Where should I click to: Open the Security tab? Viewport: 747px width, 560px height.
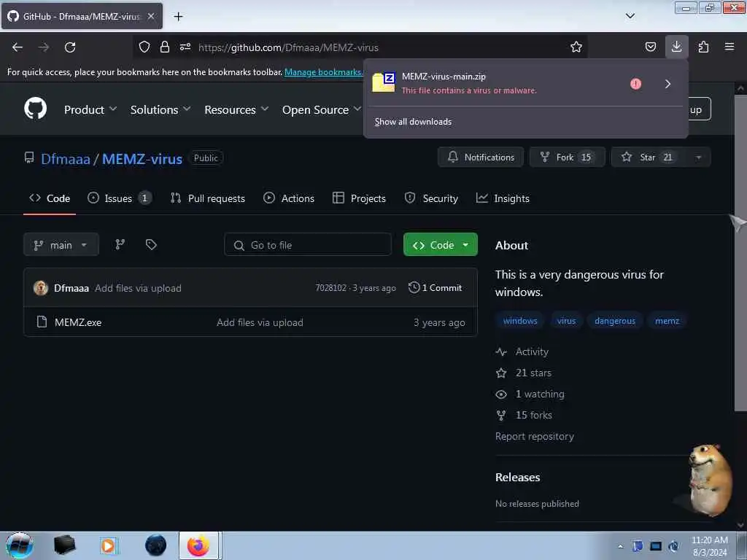tap(431, 198)
